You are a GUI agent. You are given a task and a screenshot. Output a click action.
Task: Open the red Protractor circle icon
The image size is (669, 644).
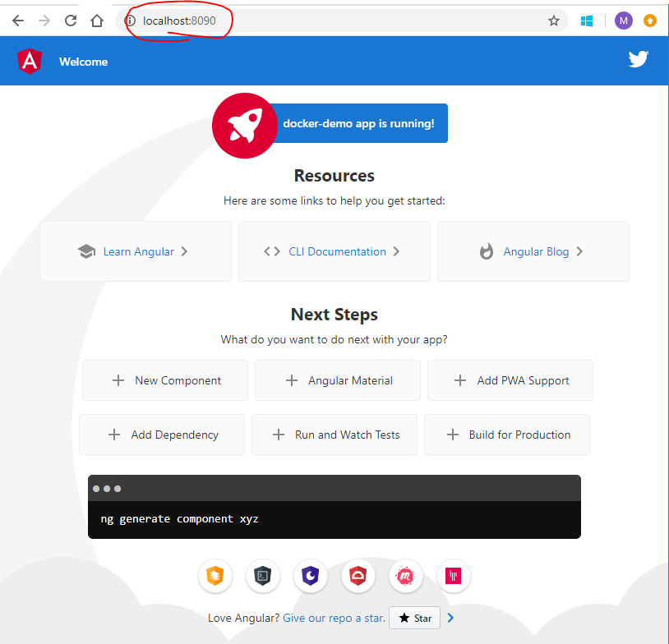pyautogui.click(x=358, y=576)
